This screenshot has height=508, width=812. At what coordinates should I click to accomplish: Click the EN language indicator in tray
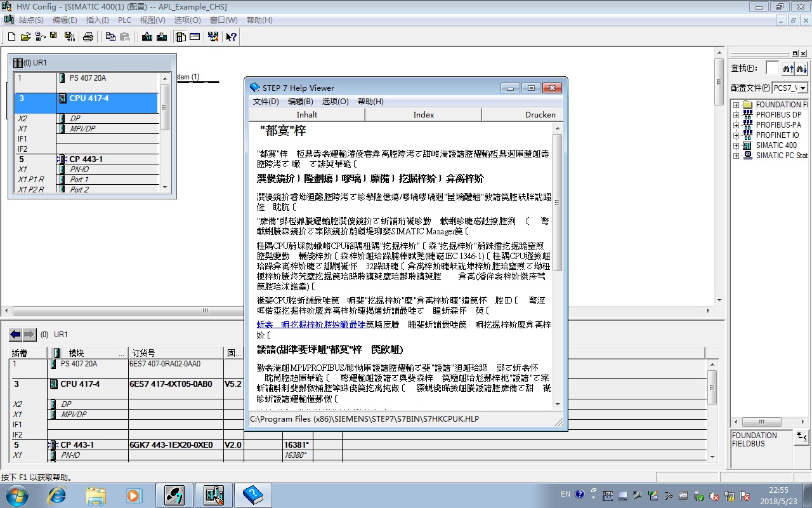click(565, 494)
